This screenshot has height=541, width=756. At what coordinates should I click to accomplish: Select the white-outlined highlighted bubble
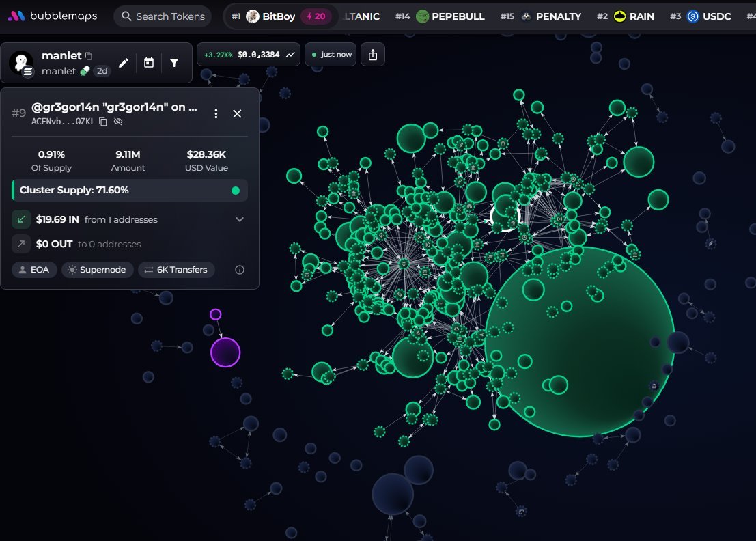point(505,217)
